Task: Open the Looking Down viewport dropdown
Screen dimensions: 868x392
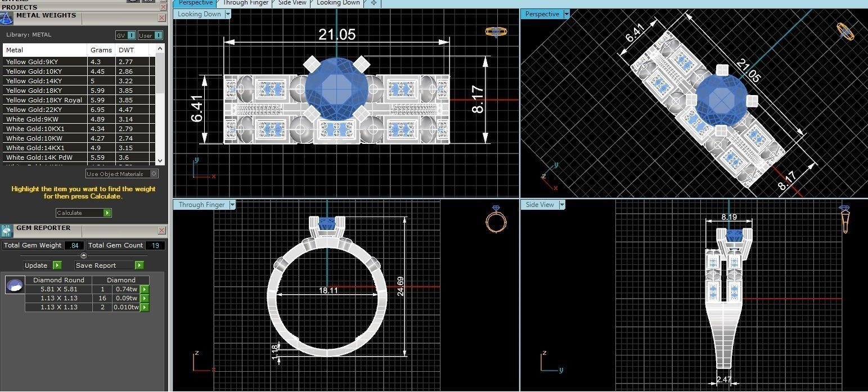Action: [228, 14]
